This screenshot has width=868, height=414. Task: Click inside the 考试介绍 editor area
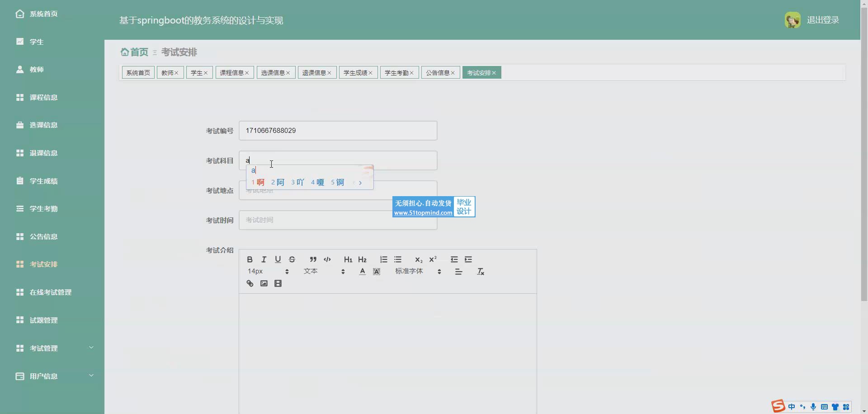[x=388, y=353]
